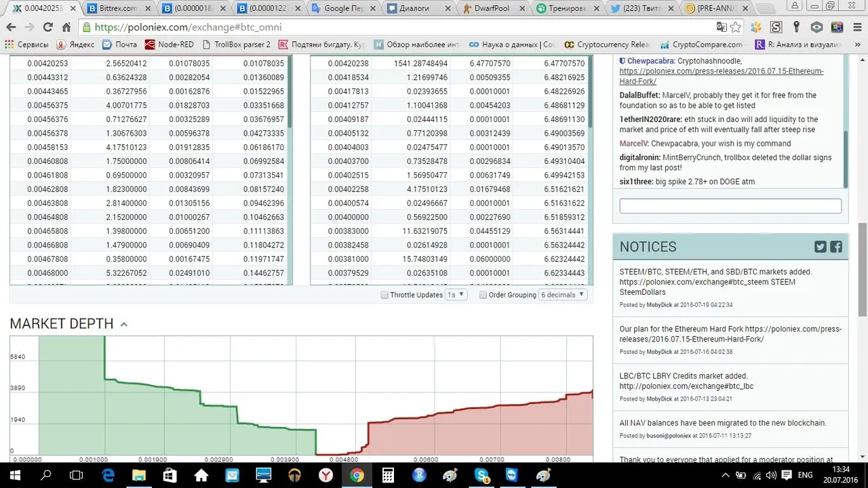Open the Cryptocurrency Release bookmark
The width and height of the screenshot is (868, 488).
pos(607,45)
